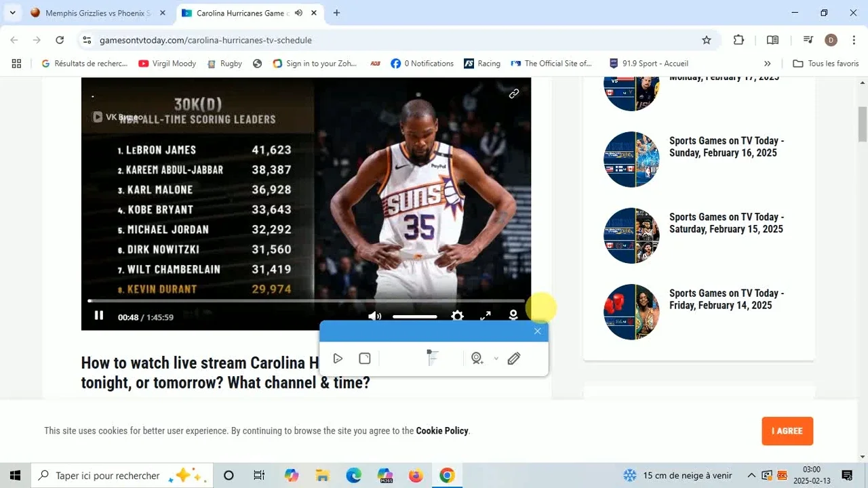The image size is (868, 488).
Task: Open Sports Games Sunday, February 16 article
Action: pyautogui.click(x=726, y=147)
